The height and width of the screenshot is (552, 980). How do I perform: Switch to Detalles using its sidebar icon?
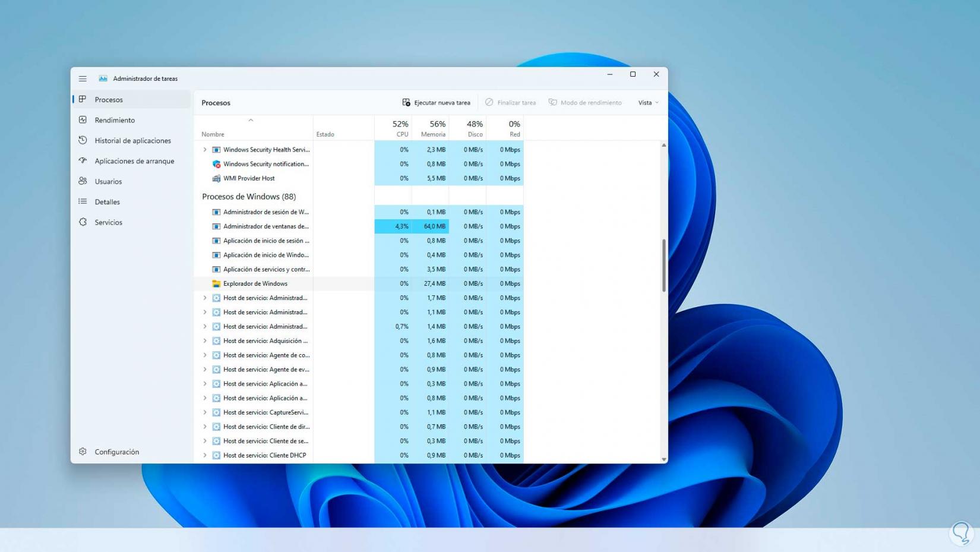83,201
